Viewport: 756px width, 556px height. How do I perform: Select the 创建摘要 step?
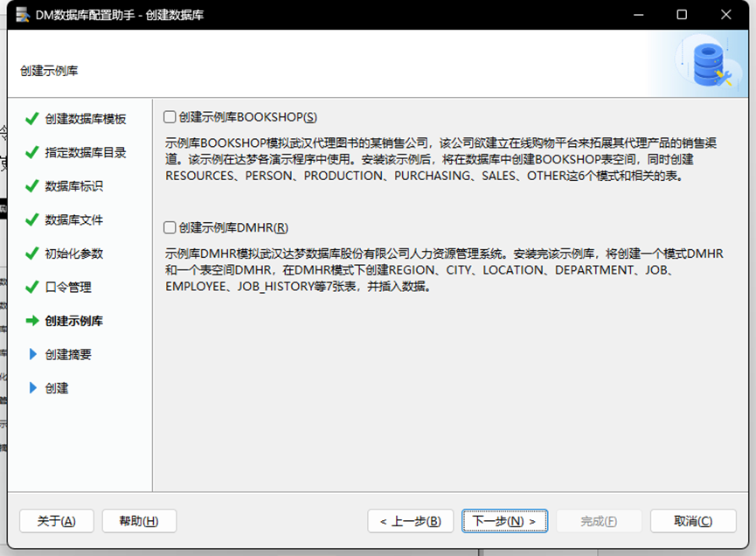pos(68,355)
